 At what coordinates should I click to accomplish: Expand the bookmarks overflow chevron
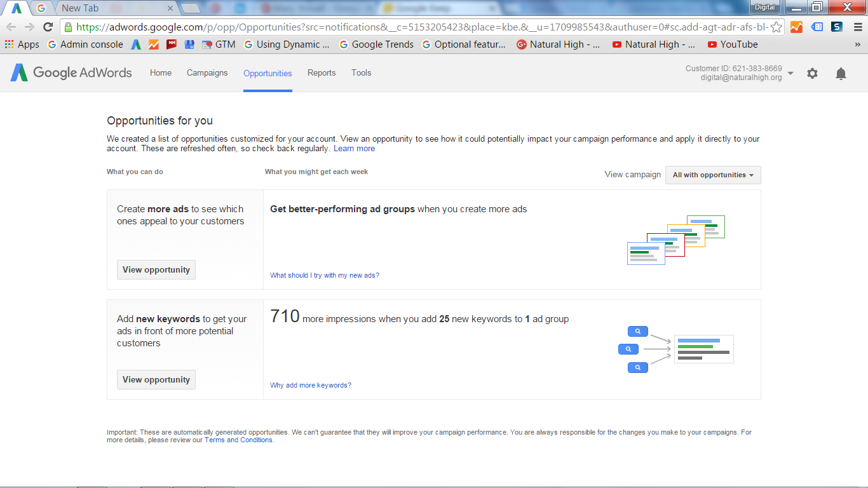click(857, 44)
